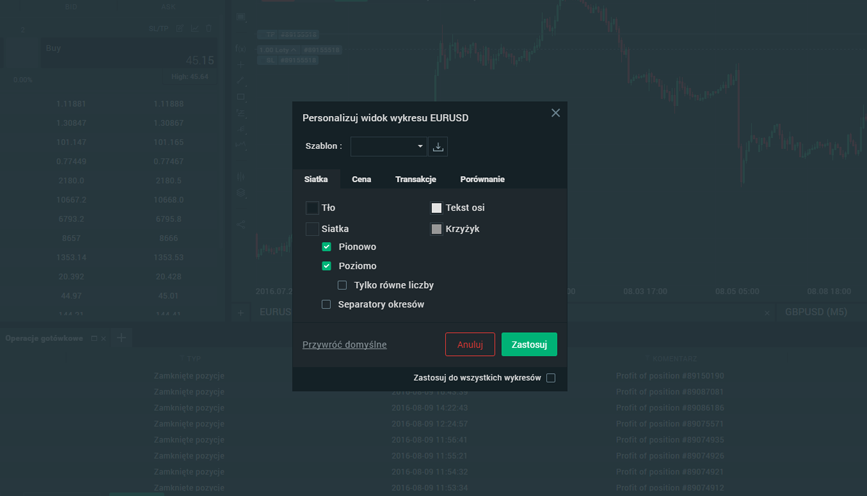Screen dimensions: 867x496
Task: Click the High: 45.64 label
Action: point(190,77)
